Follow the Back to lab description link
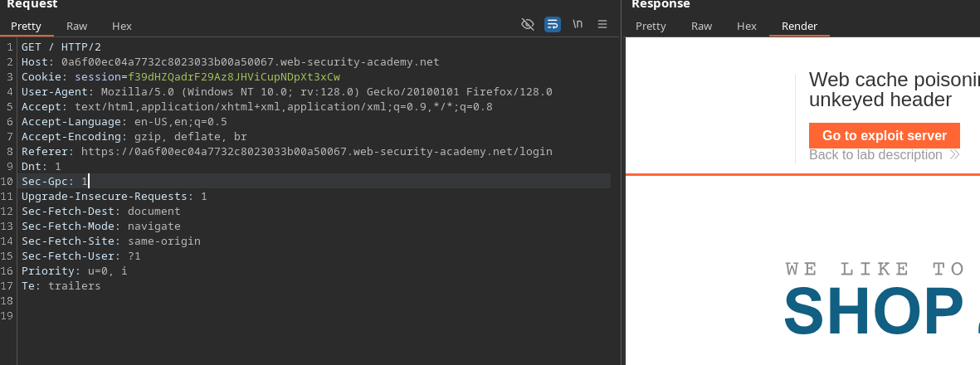Image resolution: width=980 pixels, height=365 pixels. (x=875, y=155)
